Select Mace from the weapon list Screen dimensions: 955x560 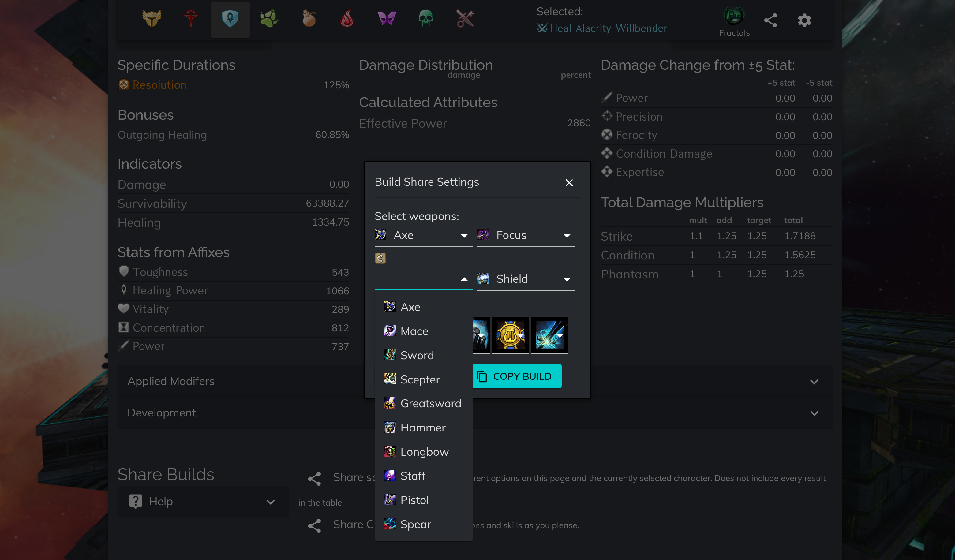414,331
